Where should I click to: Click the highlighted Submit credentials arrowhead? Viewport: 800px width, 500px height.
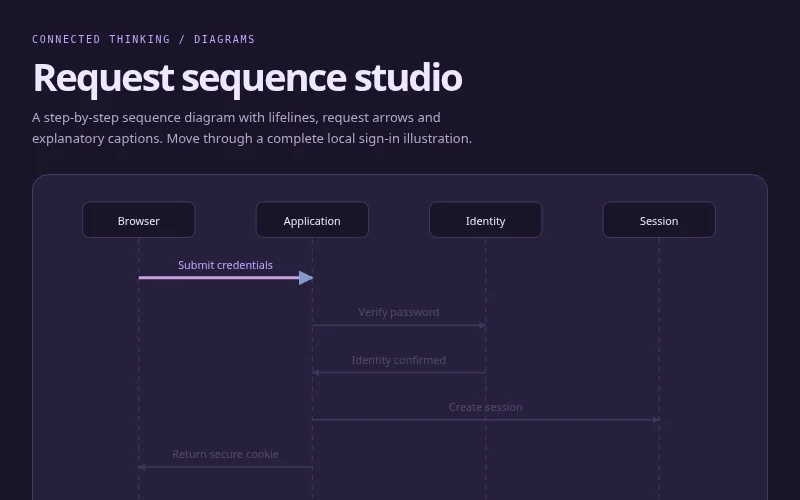[x=306, y=278]
